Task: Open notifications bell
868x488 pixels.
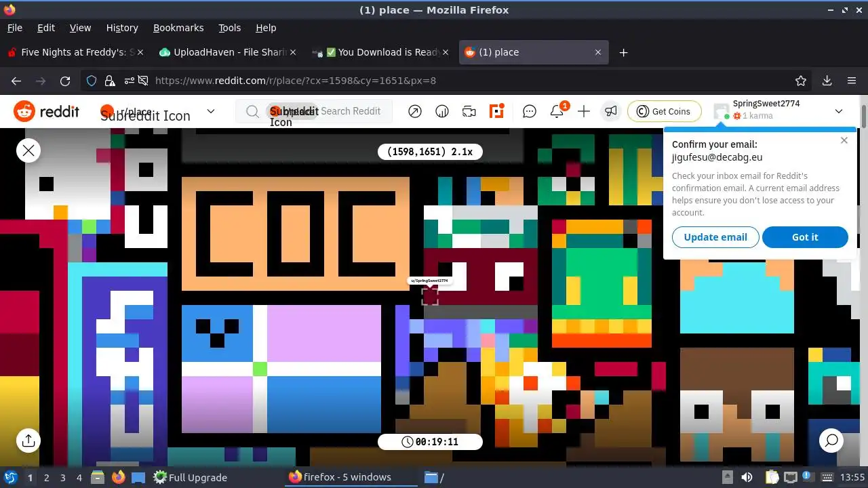Action: (x=557, y=111)
